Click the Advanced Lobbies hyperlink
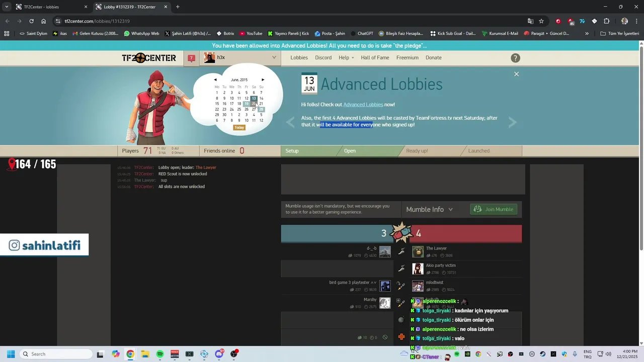The width and height of the screenshot is (644, 362). click(363, 105)
